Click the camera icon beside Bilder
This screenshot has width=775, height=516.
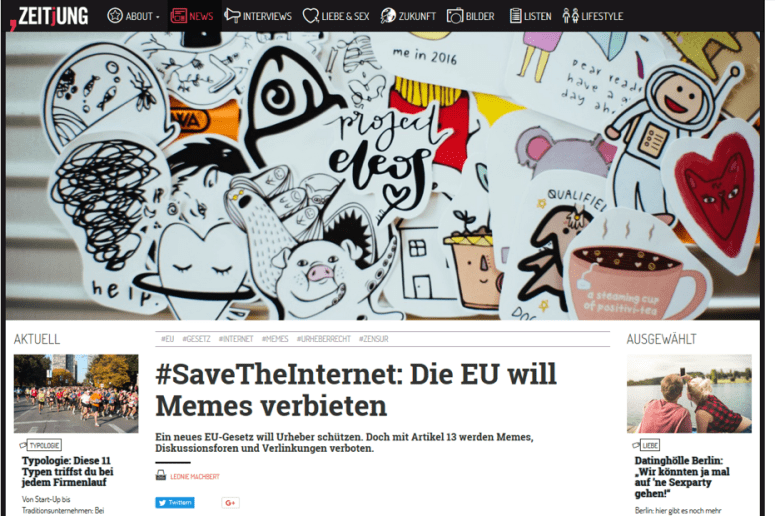point(455,16)
